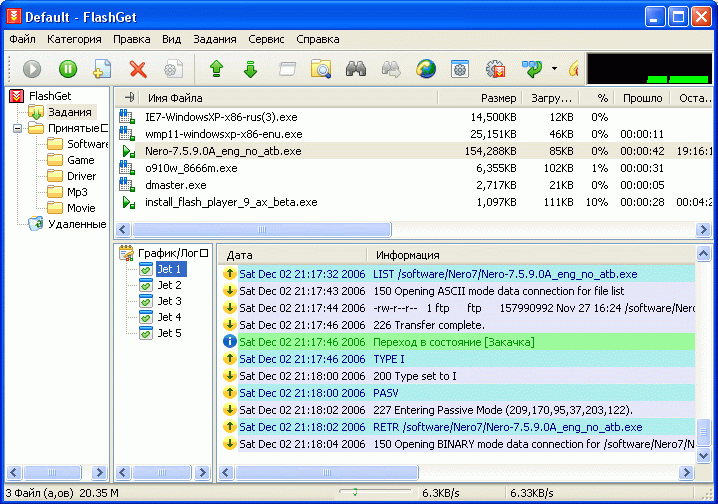Image resolution: width=718 pixels, height=504 pixels.
Task: Select the Nero-7.5.9.0A_eng_no_atb.exe download row
Action: (412, 151)
